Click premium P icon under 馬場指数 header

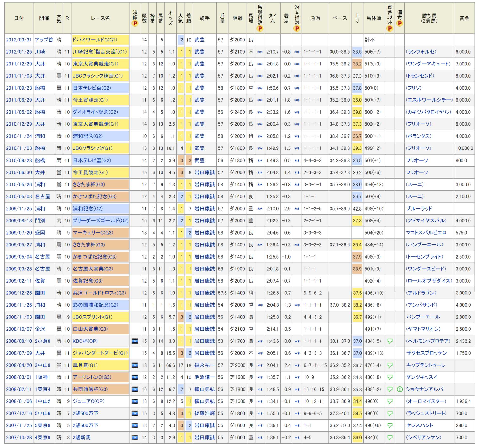[x=260, y=29]
